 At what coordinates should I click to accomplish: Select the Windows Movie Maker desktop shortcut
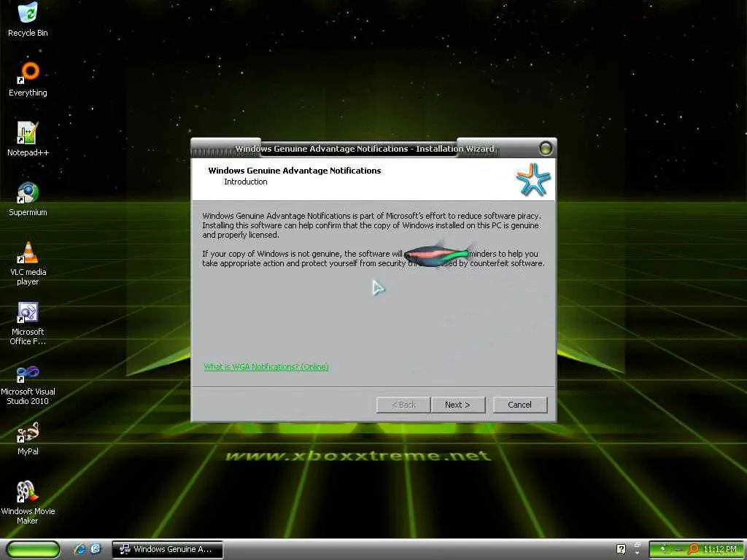(x=28, y=503)
